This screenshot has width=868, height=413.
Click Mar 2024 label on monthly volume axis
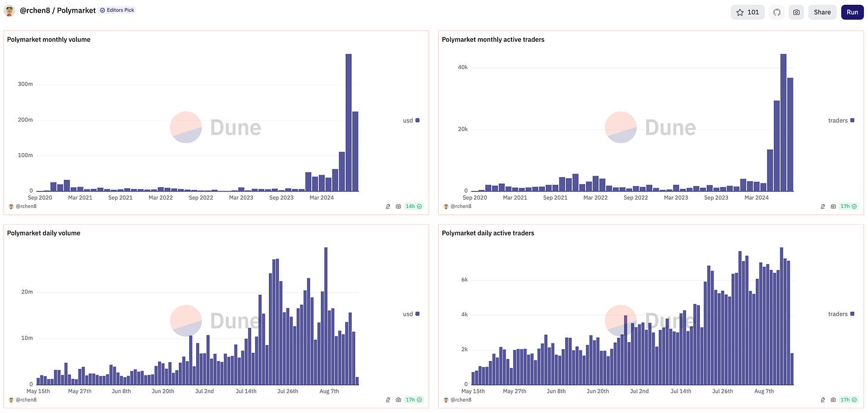323,197
